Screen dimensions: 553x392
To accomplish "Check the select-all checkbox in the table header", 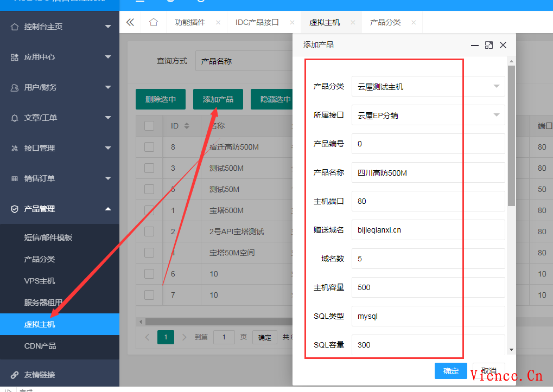I will [x=149, y=125].
